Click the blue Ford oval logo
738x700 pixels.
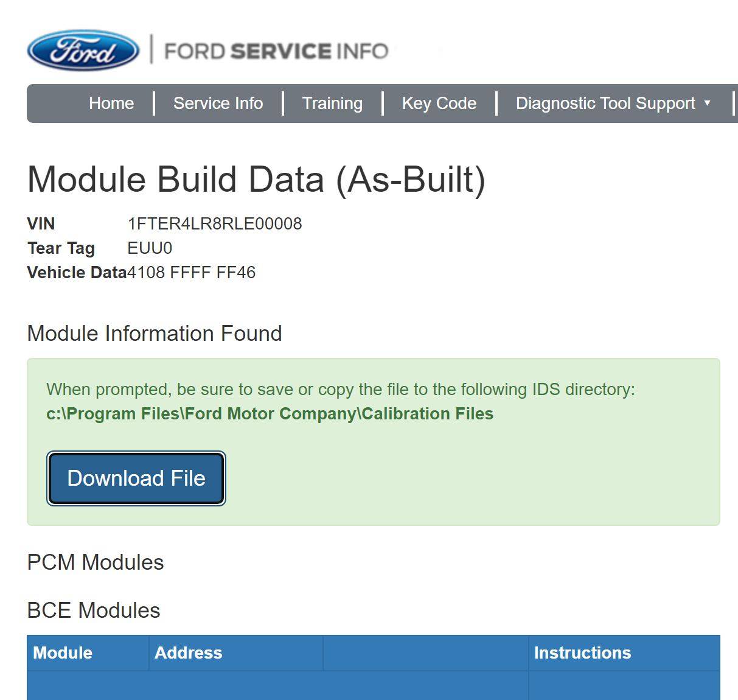(x=83, y=51)
